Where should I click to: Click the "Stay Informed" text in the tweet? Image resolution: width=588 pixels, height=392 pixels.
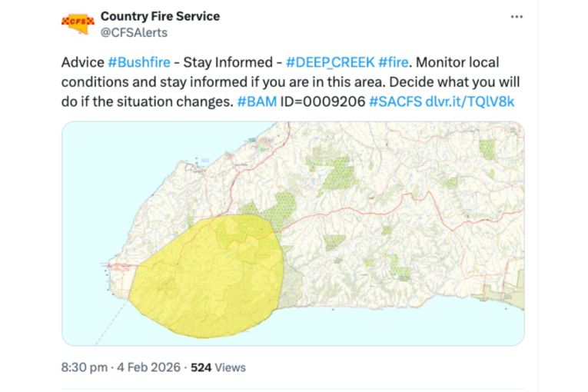click(x=230, y=61)
